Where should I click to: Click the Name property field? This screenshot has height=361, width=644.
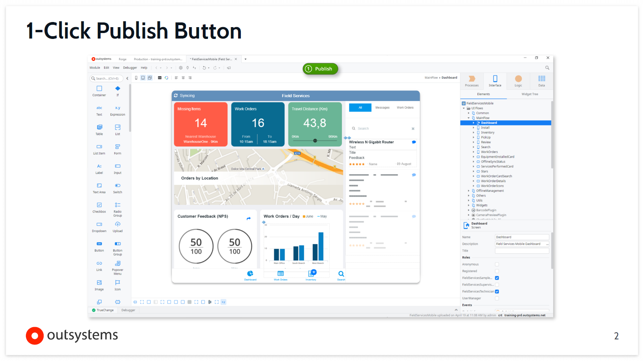pos(522,237)
